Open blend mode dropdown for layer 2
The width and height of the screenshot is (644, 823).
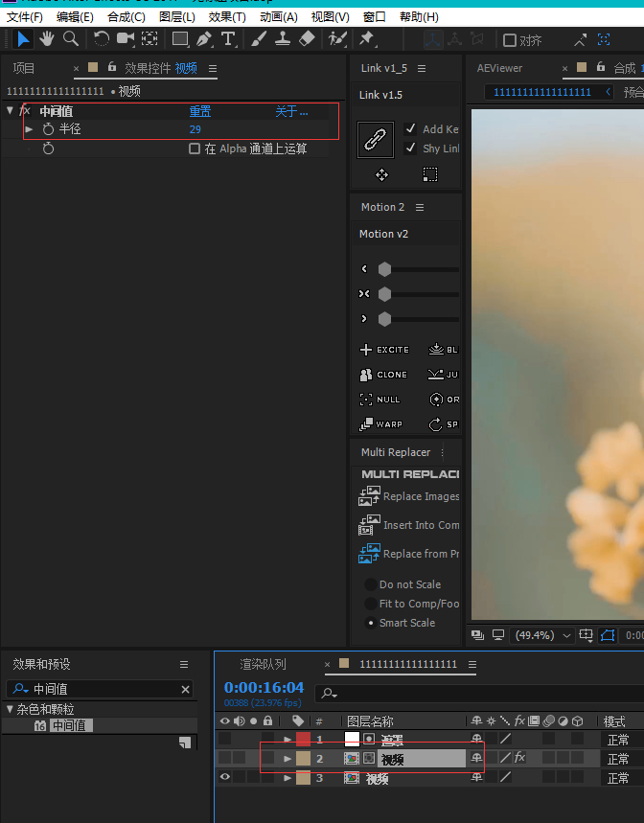623,759
